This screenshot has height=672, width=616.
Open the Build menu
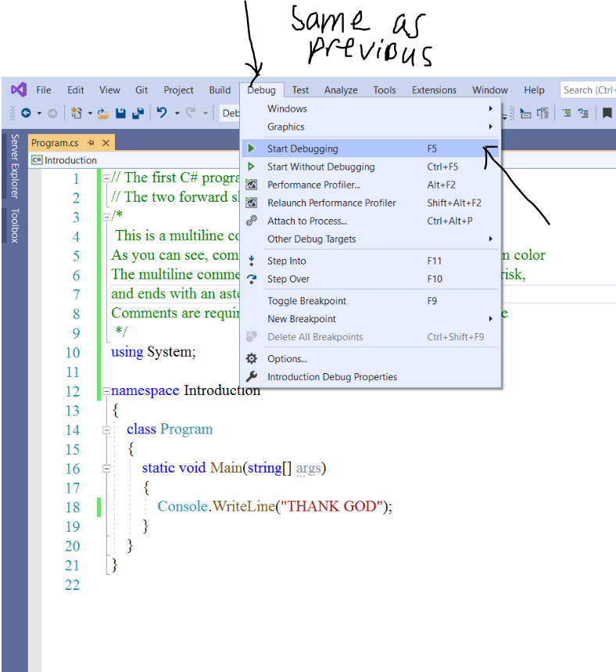pyautogui.click(x=220, y=90)
